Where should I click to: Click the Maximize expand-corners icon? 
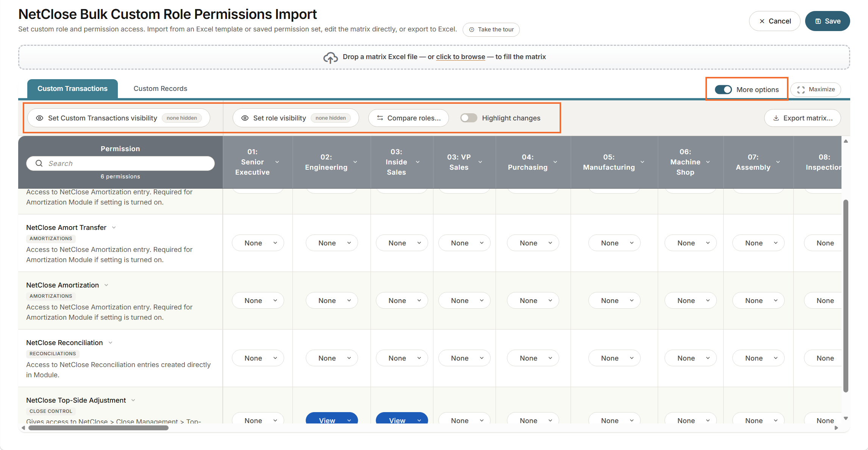tap(801, 90)
